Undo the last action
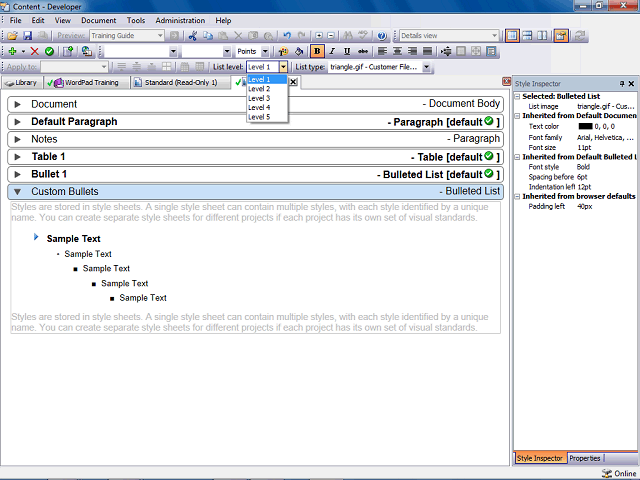This screenshot has width=640, height=480. (x=287, y=36)
